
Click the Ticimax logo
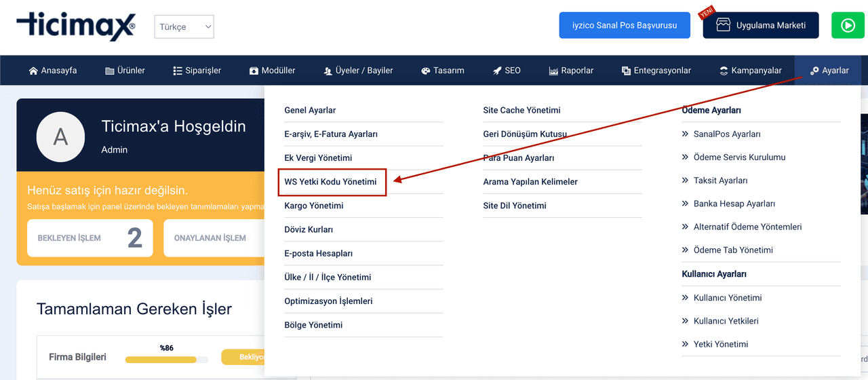tap(76, 26)
